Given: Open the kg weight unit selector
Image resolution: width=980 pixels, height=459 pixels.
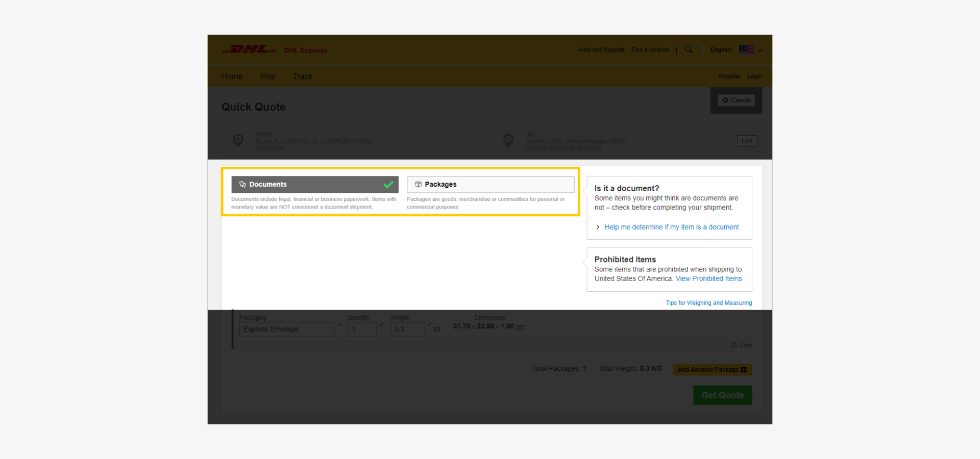Looking at the screenshot, I should tap(436, 329).
